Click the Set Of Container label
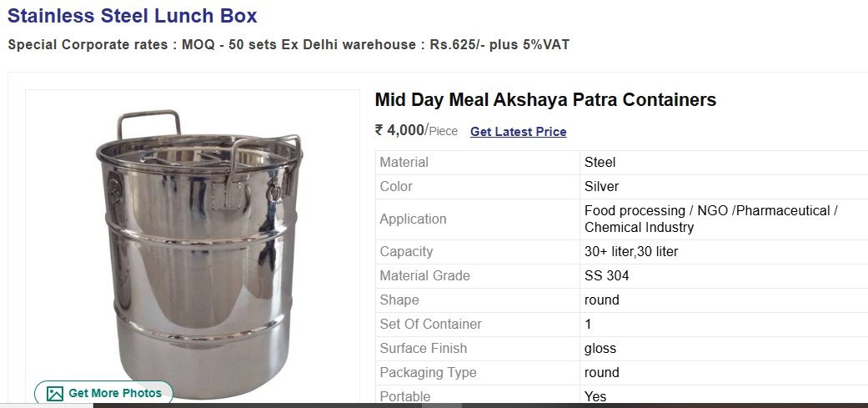The height and width of the screenshot is (408, 868). (430, 325)
